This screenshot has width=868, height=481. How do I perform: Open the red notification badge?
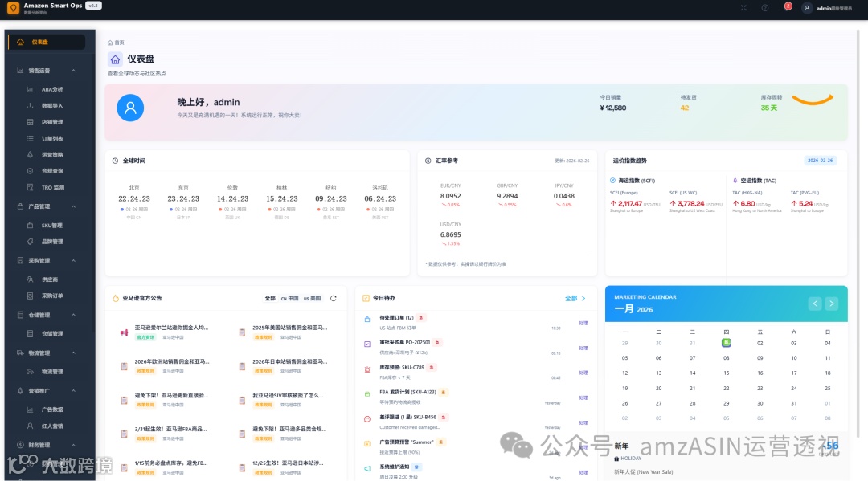pos(788,6)
